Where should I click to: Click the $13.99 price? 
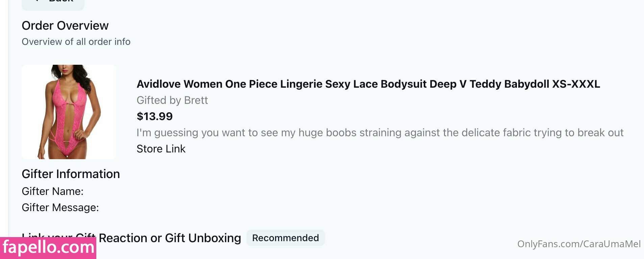click(x=154, y=116)
